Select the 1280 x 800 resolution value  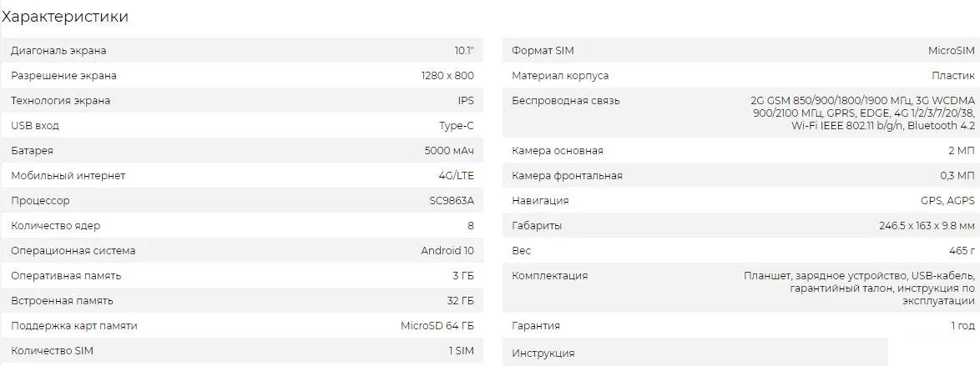[447, 76]
